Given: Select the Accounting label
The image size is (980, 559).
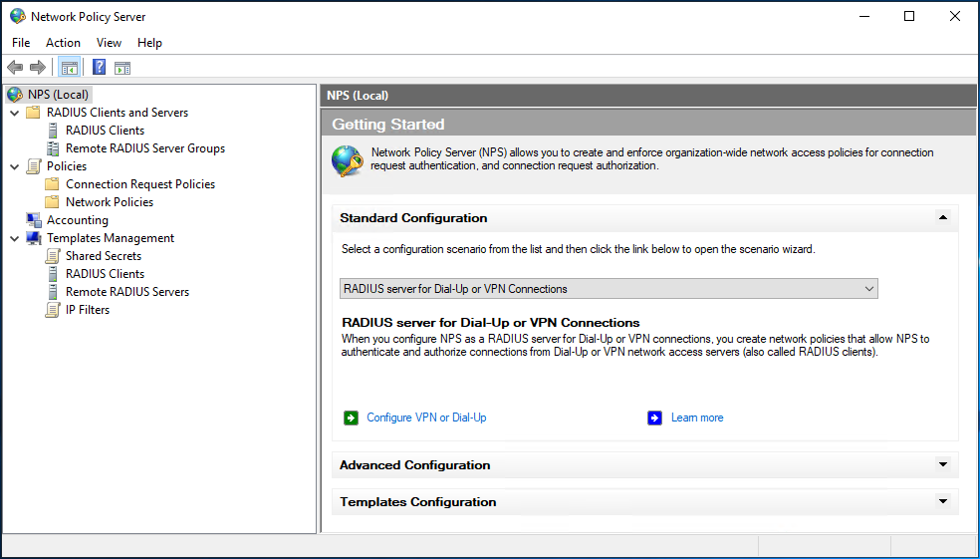Looking at the screenshot, I should tap(78, 220).
